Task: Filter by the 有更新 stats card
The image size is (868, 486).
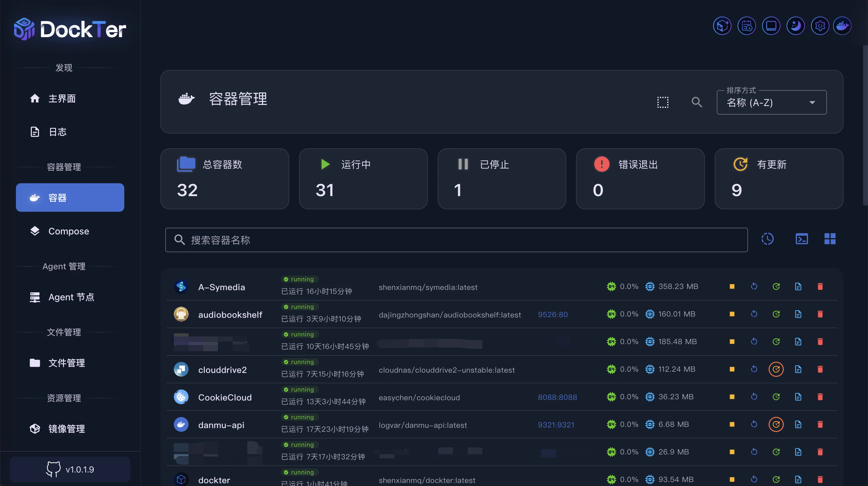Action: (778, 179)
